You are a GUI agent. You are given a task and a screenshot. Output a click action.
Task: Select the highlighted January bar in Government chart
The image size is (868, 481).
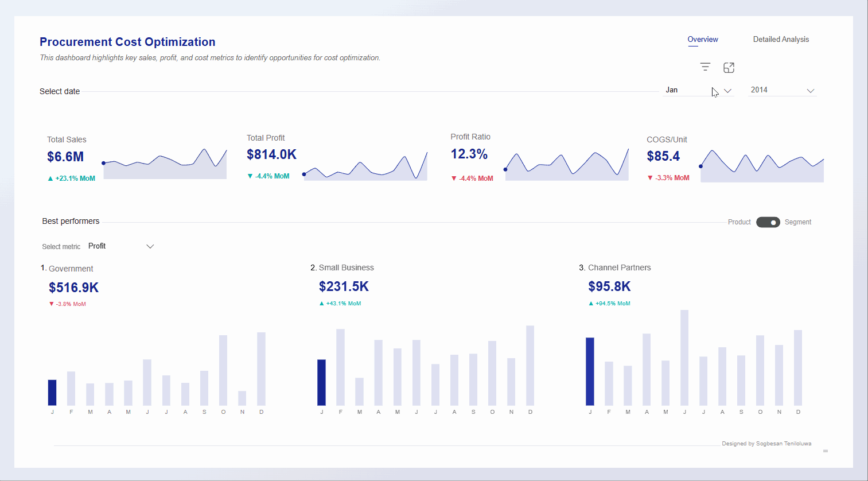point(52,393)
